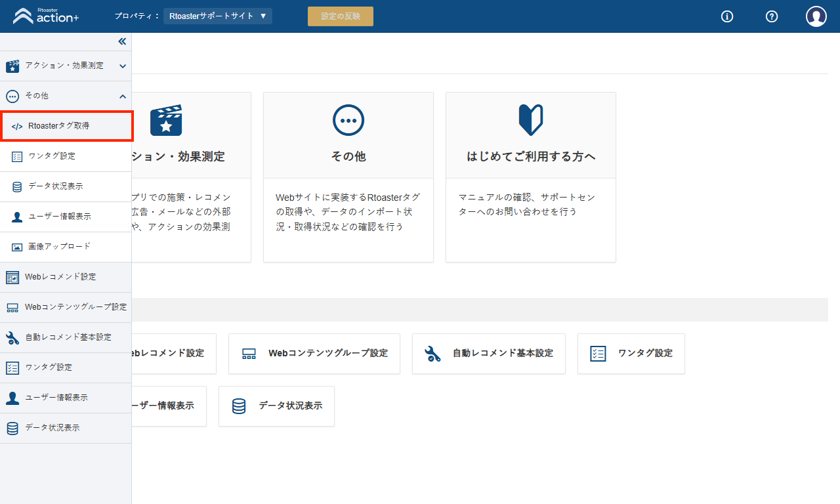Image resolution: width=840 pixels, height=504 pixels.
Task: Click wrench icon on 自動レコメンド基本設定 button
Action: [x=432, y=354]
